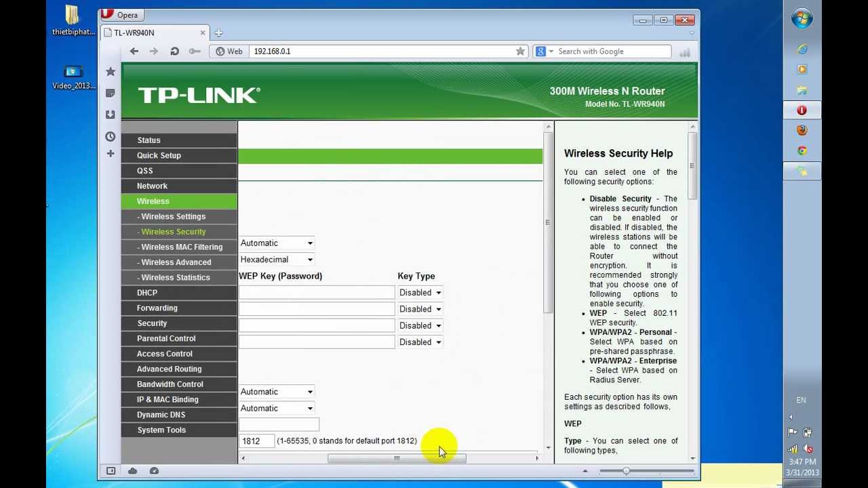868x488 pixels.
Task: Open Key Type dropdown for second WEP key
Action: (420, 309)
